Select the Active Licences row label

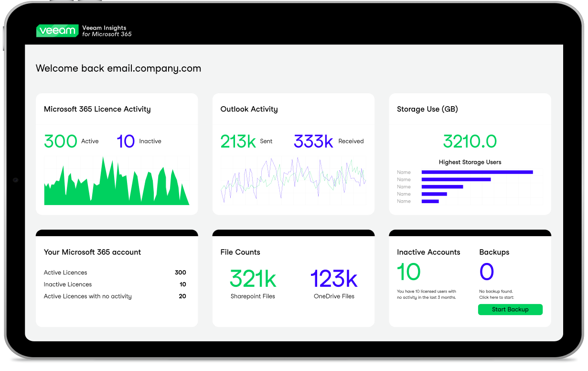(x=65, y=273)
